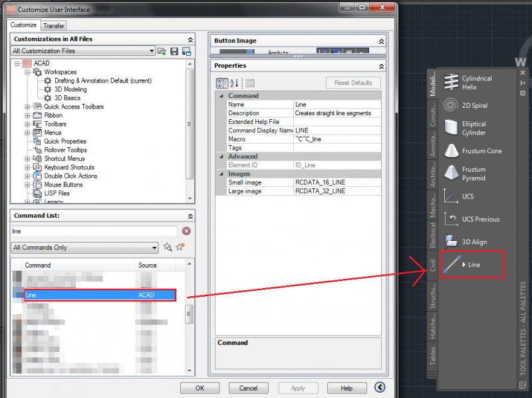Image resolution: width=532 pixels, height=398 pixels.
Task: Open the Tables palette tab
Action: pos(432,356)
